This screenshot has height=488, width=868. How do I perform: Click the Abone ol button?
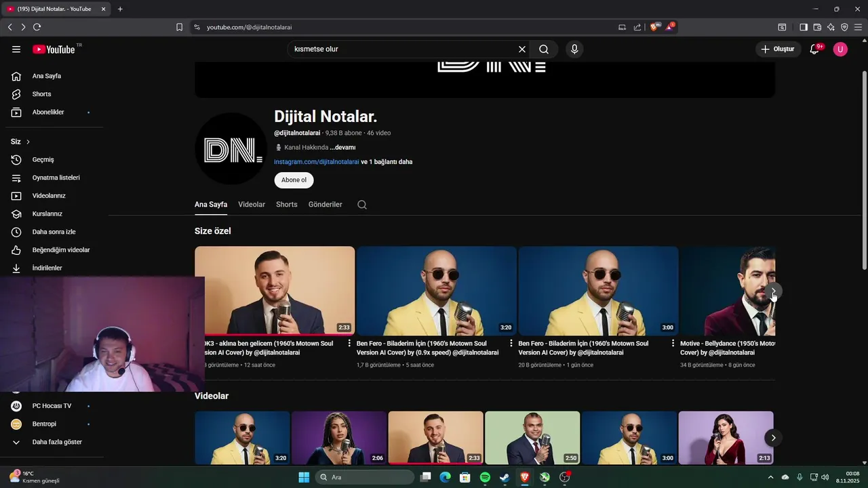[x=294, y=180]
